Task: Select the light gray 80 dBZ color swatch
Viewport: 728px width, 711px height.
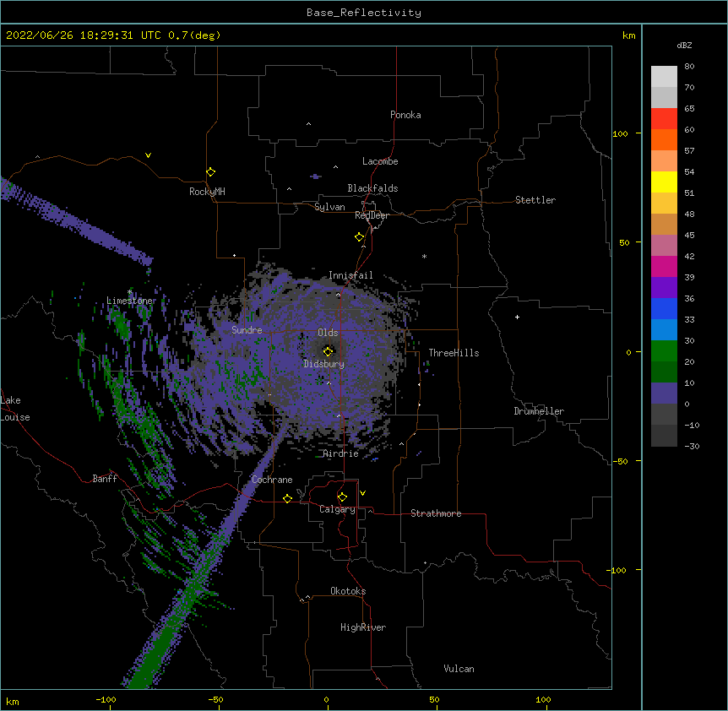Action: tap(664, 76)
